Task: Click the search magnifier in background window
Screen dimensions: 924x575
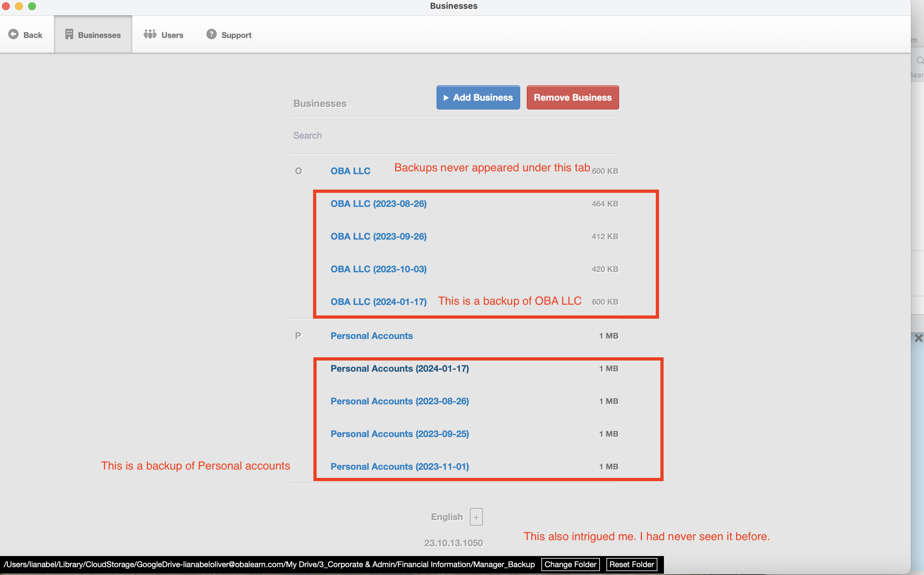Action: click(919, 60)
